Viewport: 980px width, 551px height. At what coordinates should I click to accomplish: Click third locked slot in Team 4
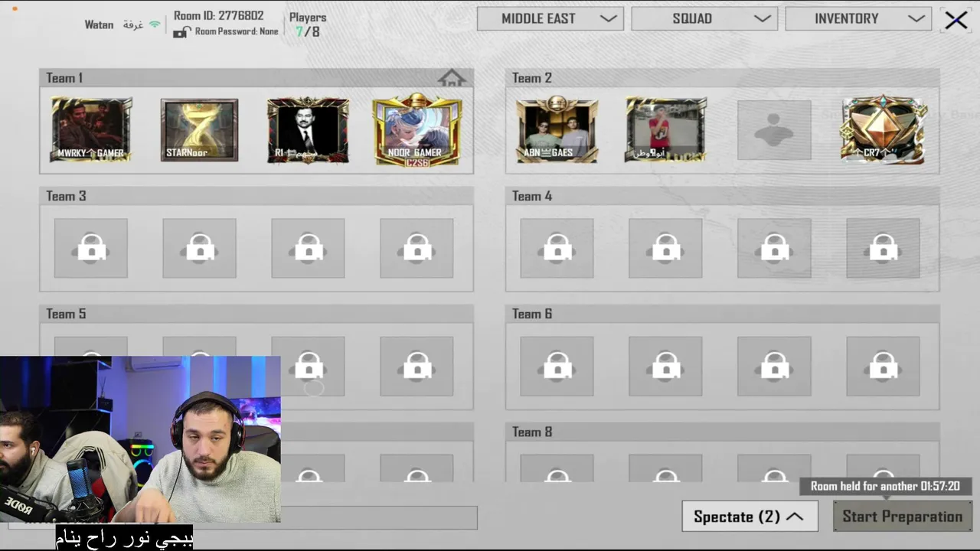click(x=774, y=248)
